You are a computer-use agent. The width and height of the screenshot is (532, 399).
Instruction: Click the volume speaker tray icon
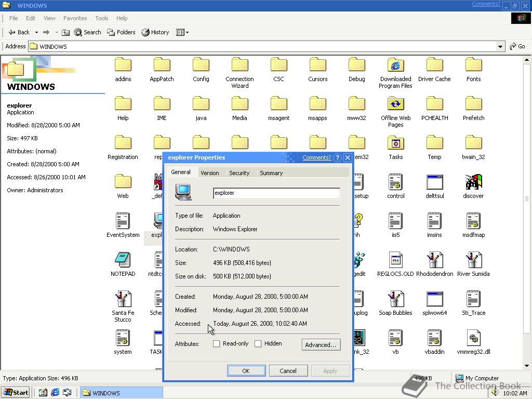pos(495,393)
